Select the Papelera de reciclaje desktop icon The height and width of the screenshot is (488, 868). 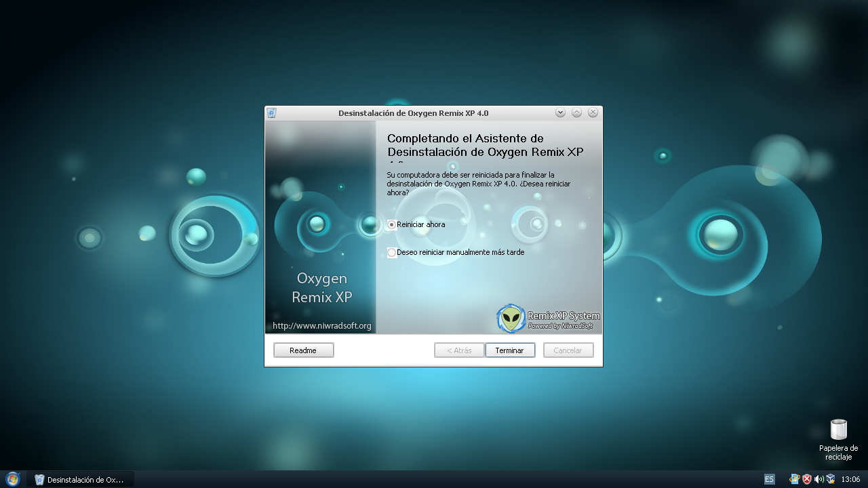coord(839,440)
